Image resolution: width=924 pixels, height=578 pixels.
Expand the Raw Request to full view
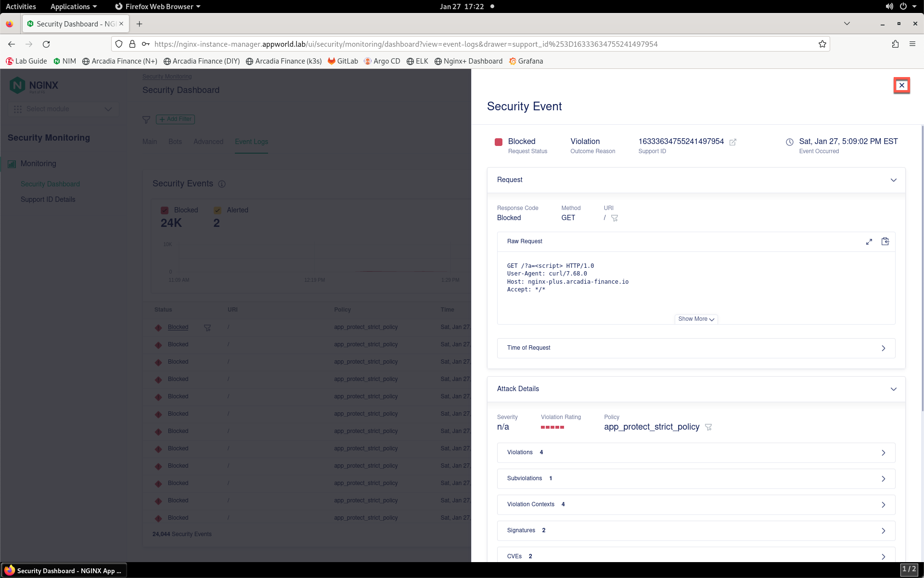869,242
